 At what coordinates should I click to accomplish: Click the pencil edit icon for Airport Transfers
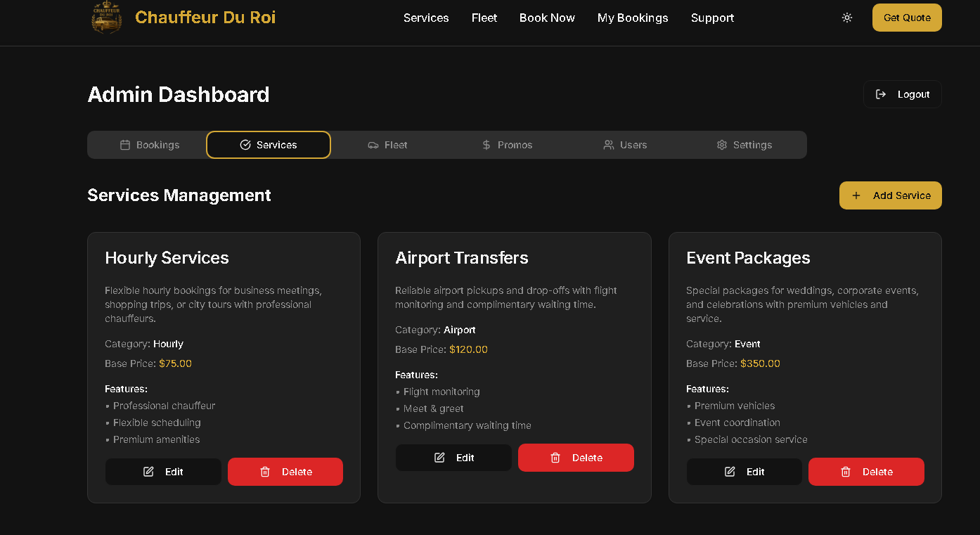(439, 458)
